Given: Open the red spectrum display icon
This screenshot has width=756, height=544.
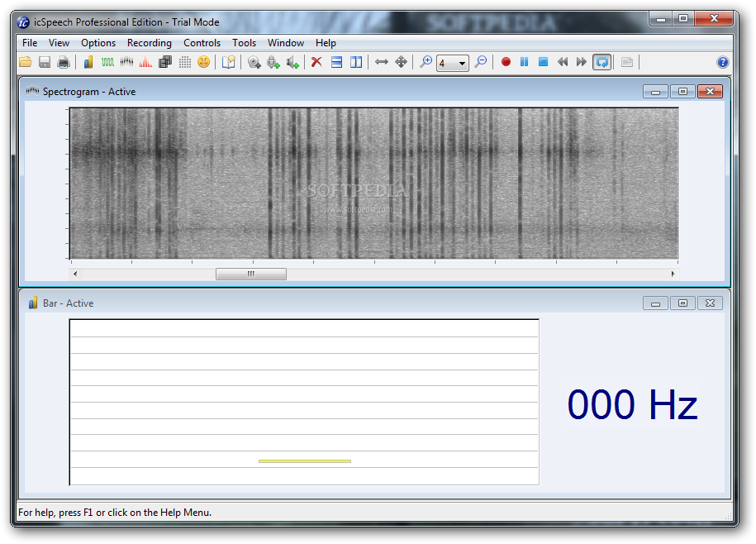Looking at the screenshot, I should pyautogui.click(x=145, y=62).
